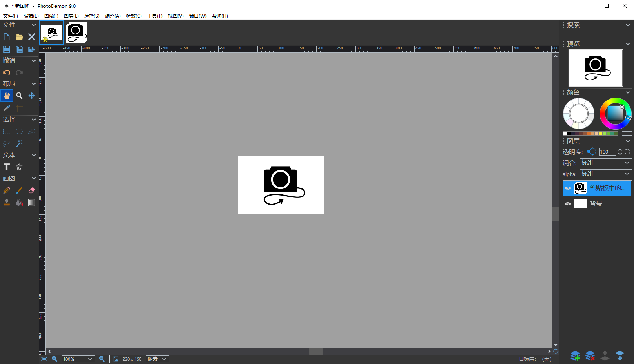Collapse the 选择 tool section
Image resolution: width=634 pixels, height=364 pixels.
click(x=34, y=120)
